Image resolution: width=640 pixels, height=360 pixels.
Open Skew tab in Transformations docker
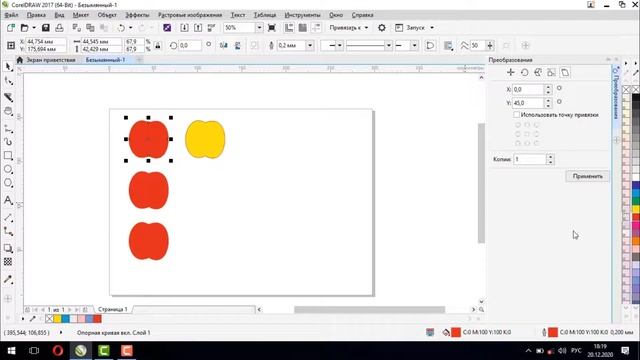(x=565, y=72)
